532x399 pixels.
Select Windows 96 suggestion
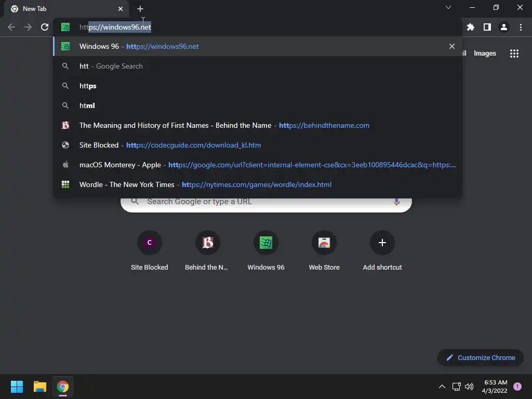point(258,46)
